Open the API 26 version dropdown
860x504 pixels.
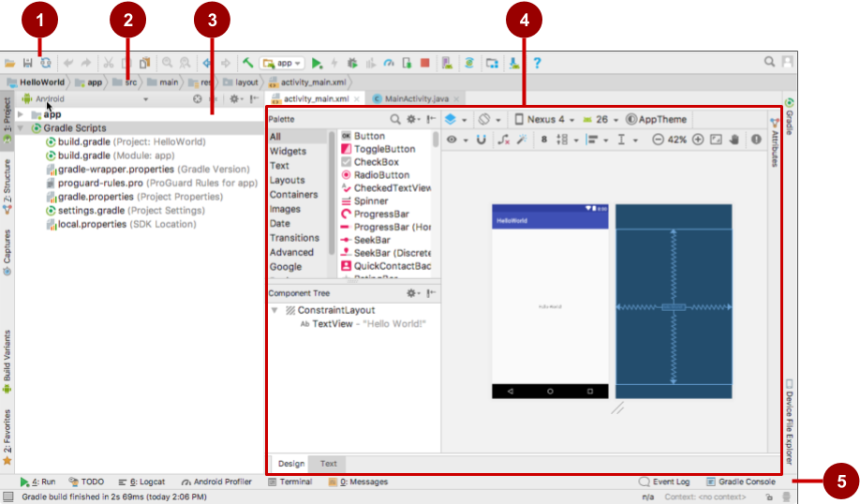point(601,120)
